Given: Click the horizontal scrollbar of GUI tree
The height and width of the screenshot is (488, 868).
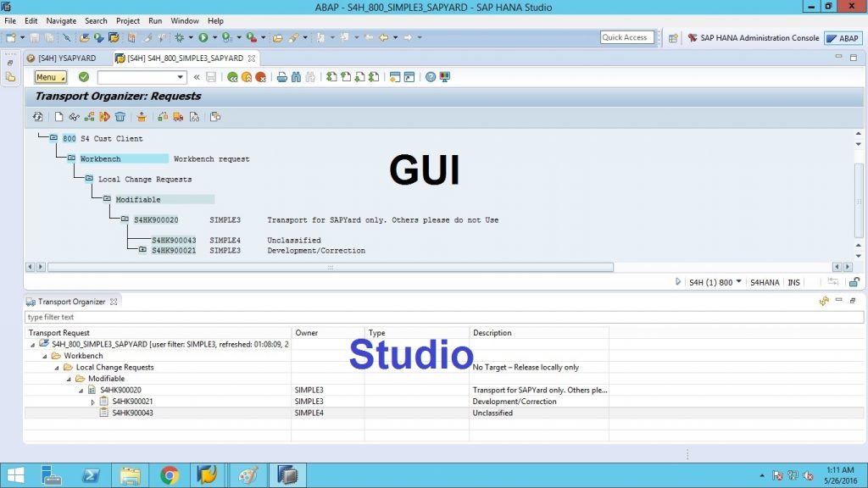Looking at the screenshot, I should point(330,267).
